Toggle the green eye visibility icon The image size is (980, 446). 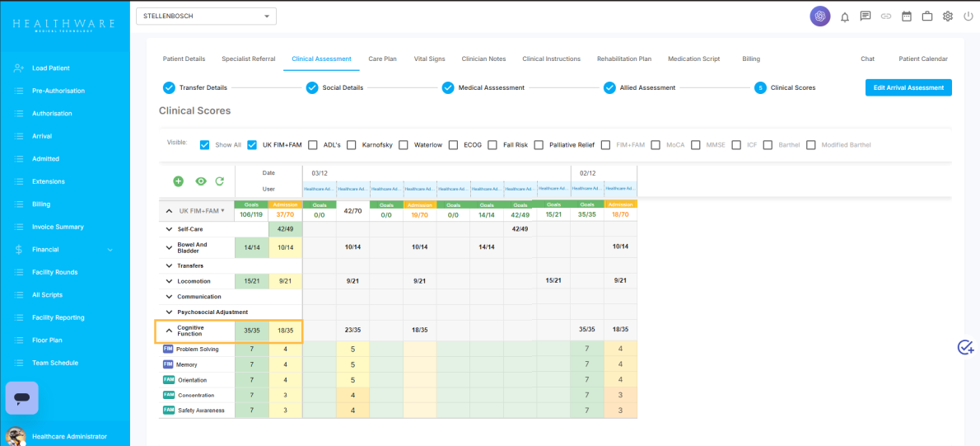point(200,181)
